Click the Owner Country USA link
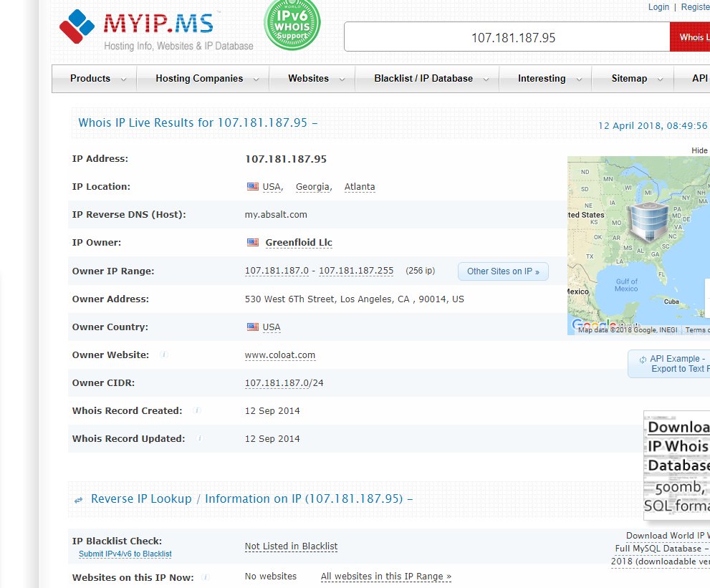The height and width of the screenshot is (588, 710). pyautogui.click(x=272, y=327)
